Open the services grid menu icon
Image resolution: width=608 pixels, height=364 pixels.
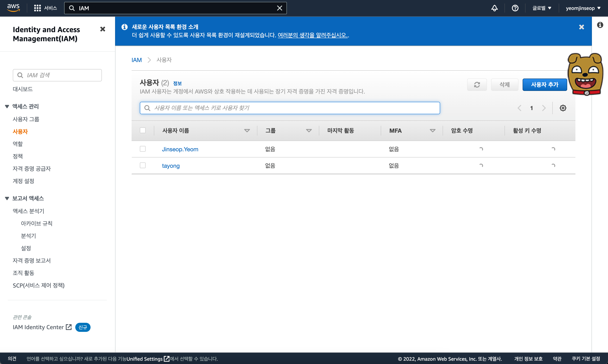[x=37, y=8]
